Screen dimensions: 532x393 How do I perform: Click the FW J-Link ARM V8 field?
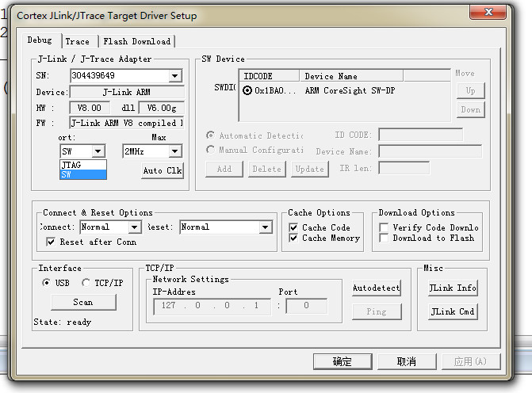[x=127, y=123]
